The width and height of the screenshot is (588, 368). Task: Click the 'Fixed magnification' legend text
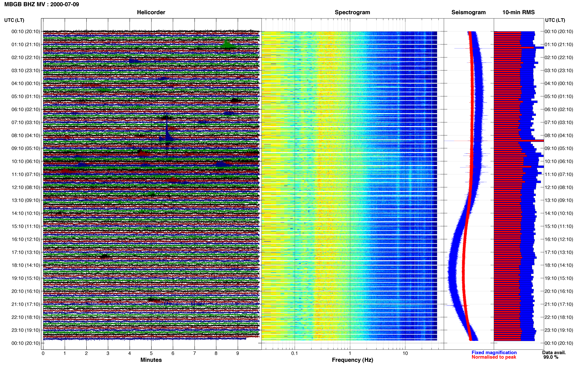494,352
